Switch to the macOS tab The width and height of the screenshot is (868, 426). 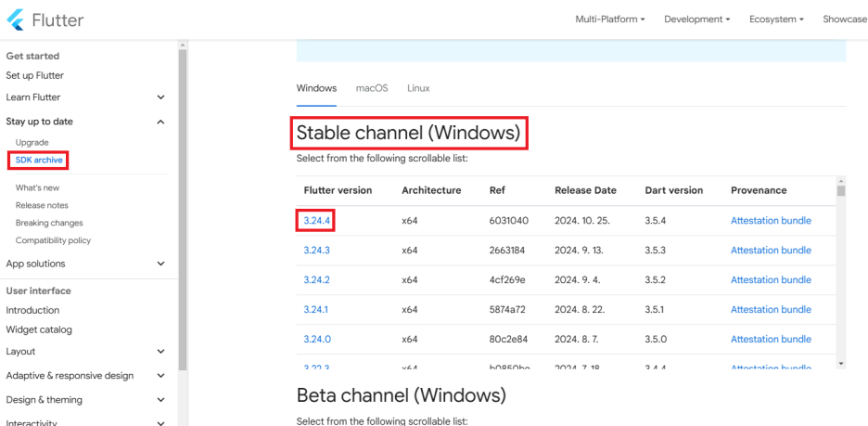pyautogui.click(x=372, y=88)
